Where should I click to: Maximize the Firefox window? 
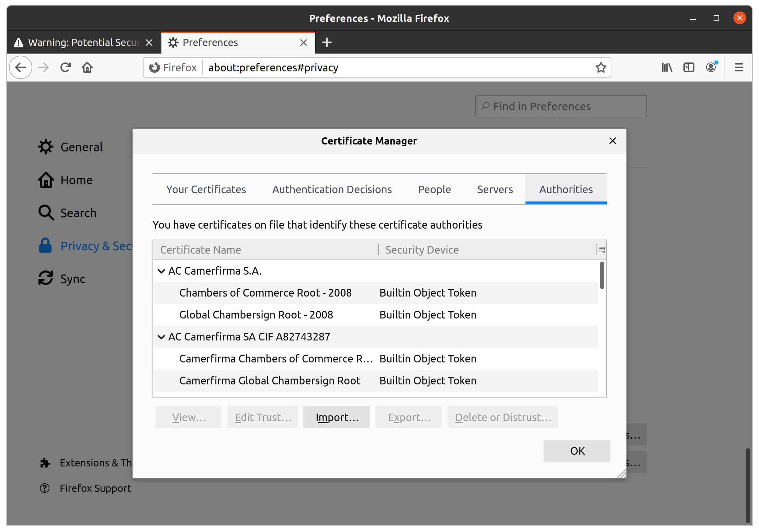point(716,18)
